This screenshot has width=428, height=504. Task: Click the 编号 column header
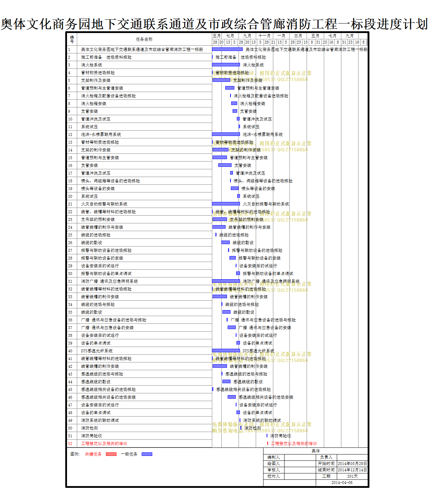click(x=72, y=39)
